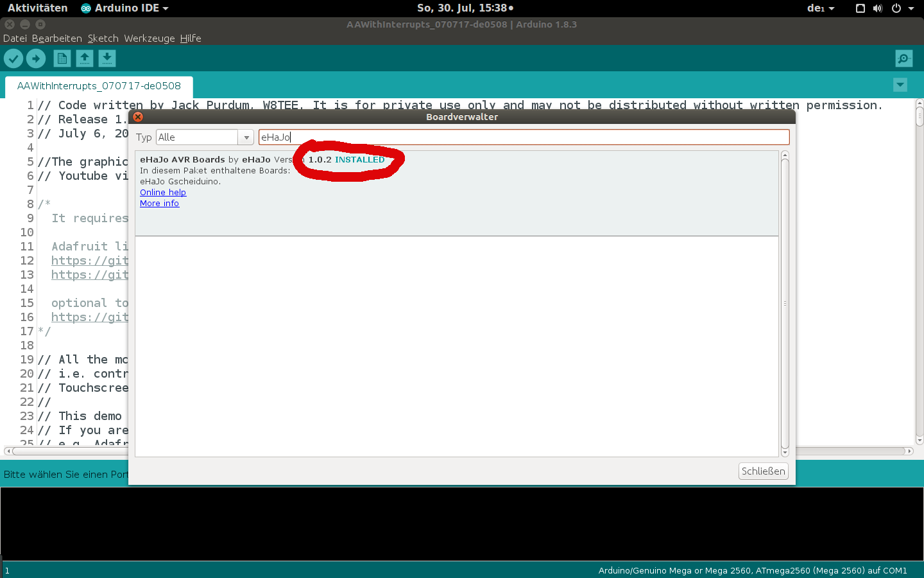Click the hyperlink on code line 12
The image size is (924, 578).
click(x=90, y=261)
